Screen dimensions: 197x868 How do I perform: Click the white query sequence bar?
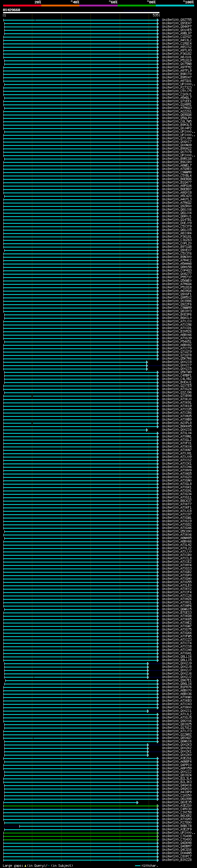(81, 12)
